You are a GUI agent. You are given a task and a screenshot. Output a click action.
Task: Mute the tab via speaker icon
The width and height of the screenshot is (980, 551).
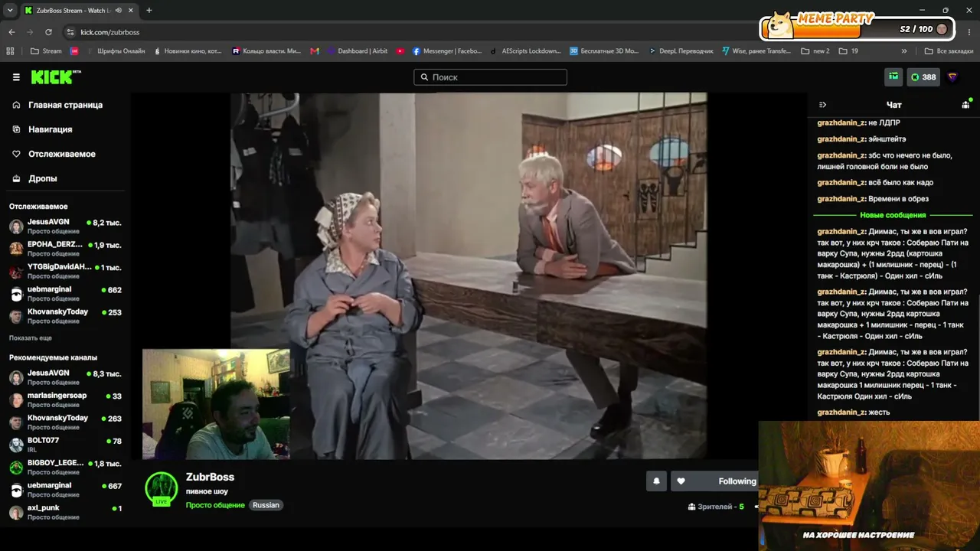pyautogui.click(x=118, y=11)
